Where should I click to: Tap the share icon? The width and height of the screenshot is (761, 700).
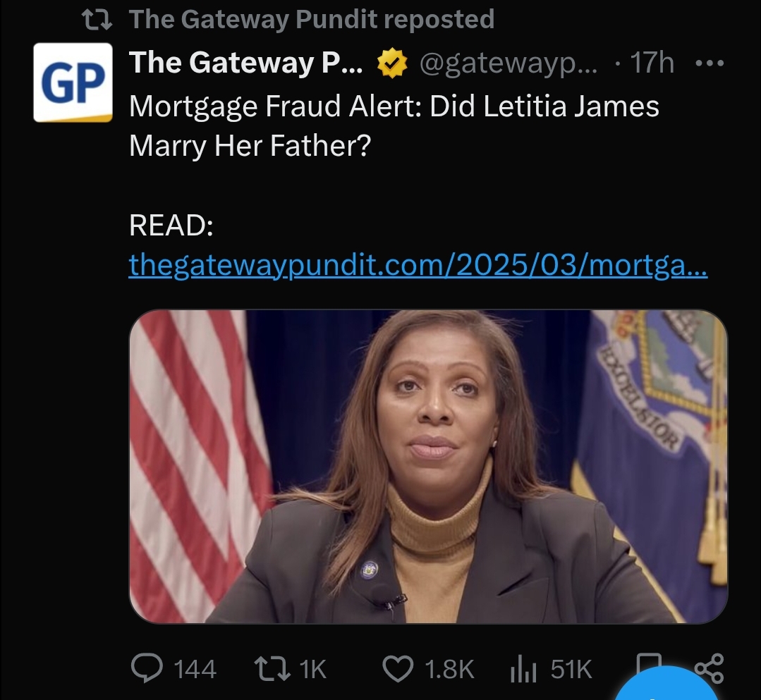pos(708,668)
